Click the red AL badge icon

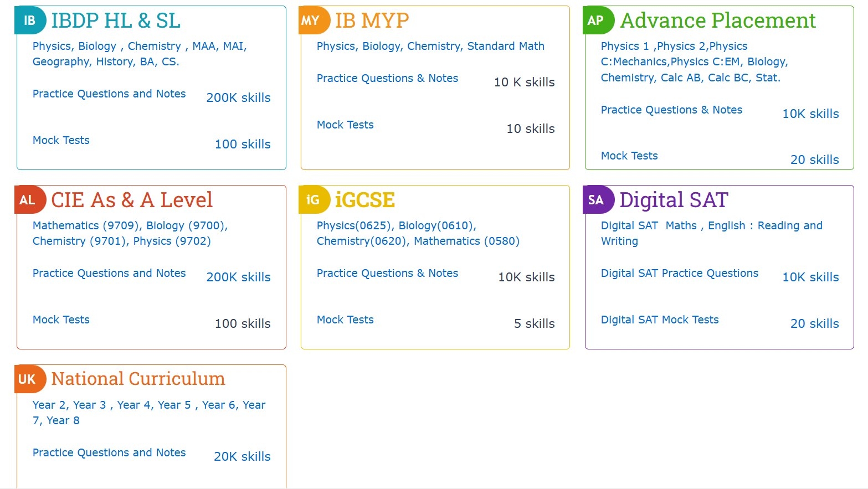point(30,200)
